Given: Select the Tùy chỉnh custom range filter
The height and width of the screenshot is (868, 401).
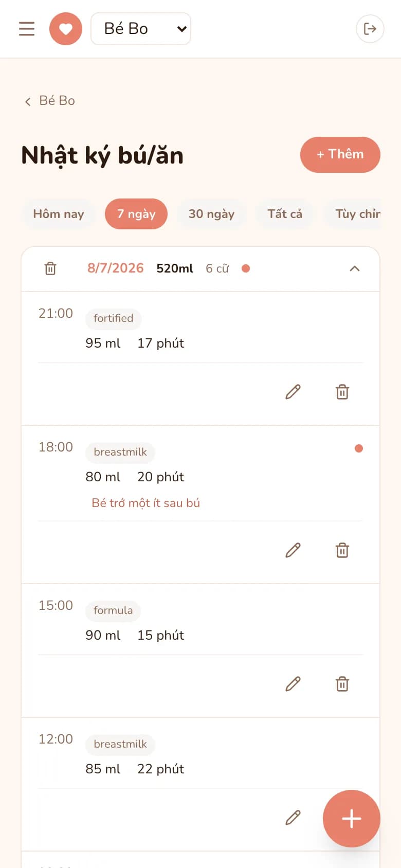Looking at the screenshot, I should (x=355, y=214).
